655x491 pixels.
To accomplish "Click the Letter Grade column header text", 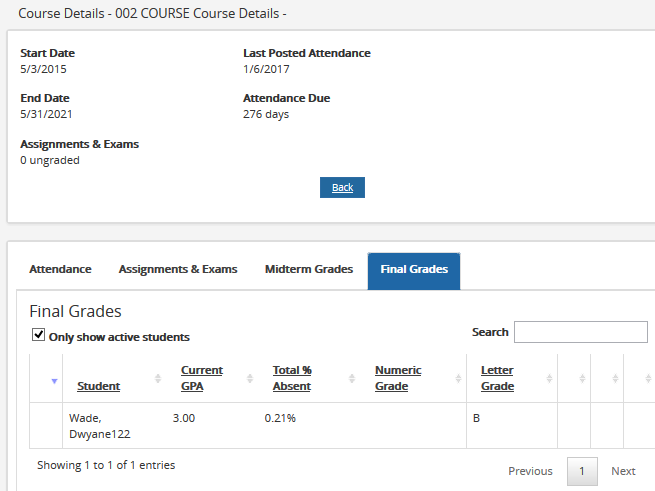I will 497,378.
